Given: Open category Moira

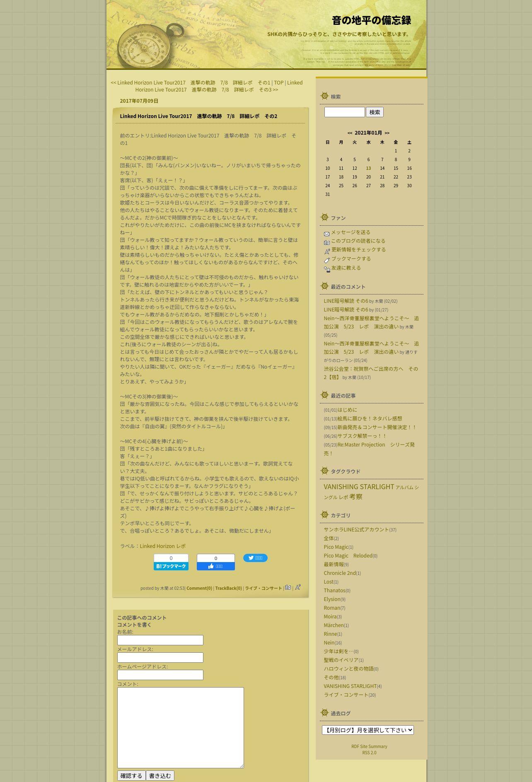Looking at the screenshot, I should coord(330,617).
